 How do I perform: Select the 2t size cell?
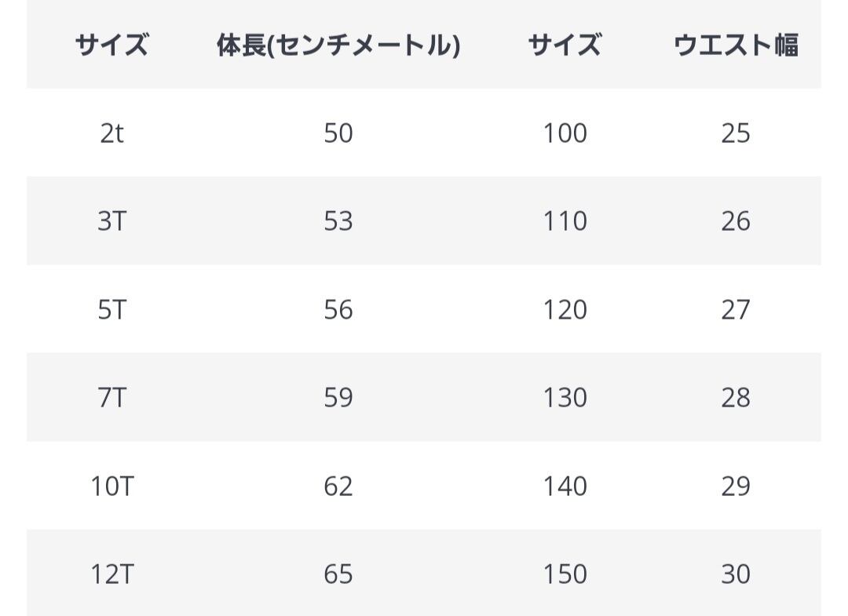coord(111,133)
